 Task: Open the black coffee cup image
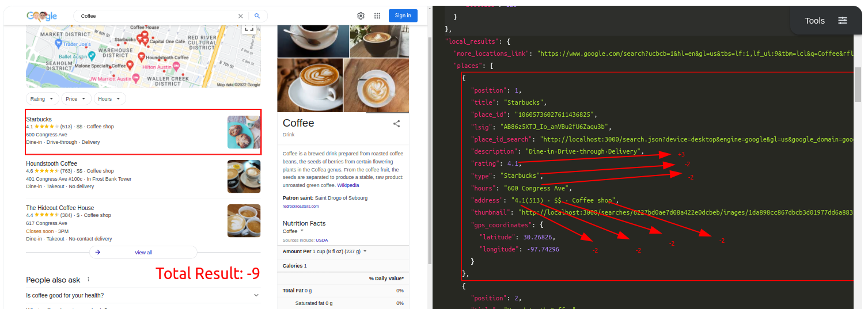pyautogui.click(x=313, y=41)
